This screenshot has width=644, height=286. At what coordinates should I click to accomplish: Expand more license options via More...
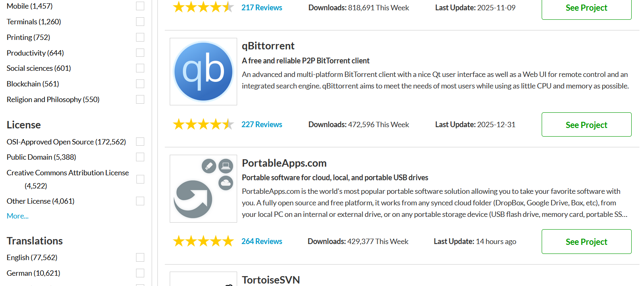pos(18,216)
